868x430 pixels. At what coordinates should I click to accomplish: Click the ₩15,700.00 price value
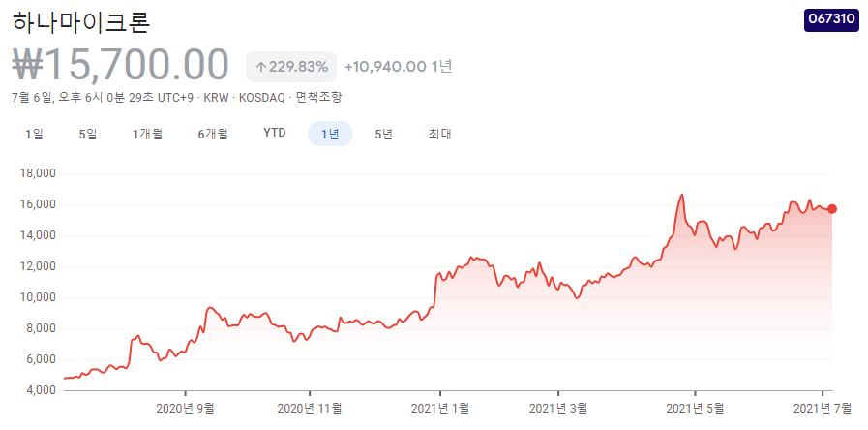click(x=120, y=66)
